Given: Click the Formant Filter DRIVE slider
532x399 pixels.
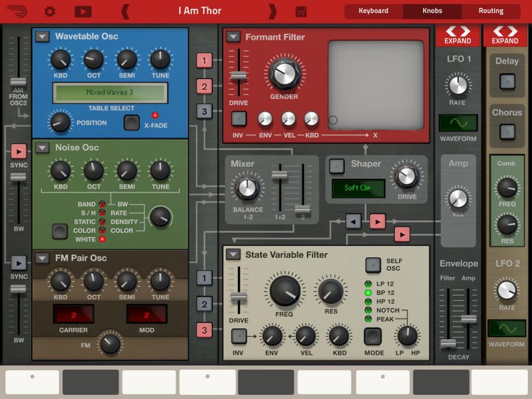Looking at the screenshot, I should point(239,75).
